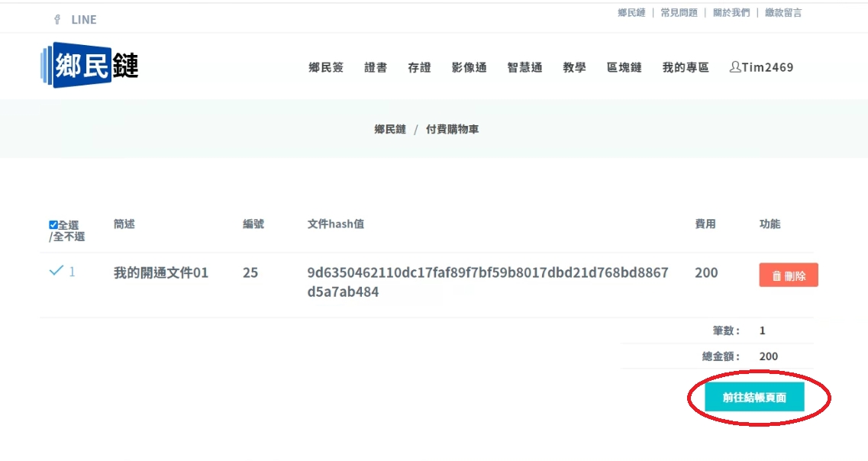
Task: Open the 關於我們 top link
Action: (731, 13)
